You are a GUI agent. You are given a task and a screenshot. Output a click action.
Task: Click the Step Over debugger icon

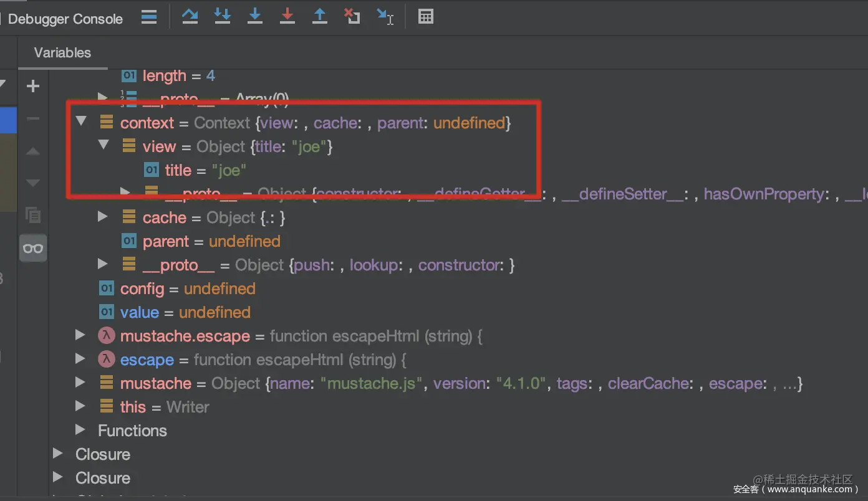(190, 16)
